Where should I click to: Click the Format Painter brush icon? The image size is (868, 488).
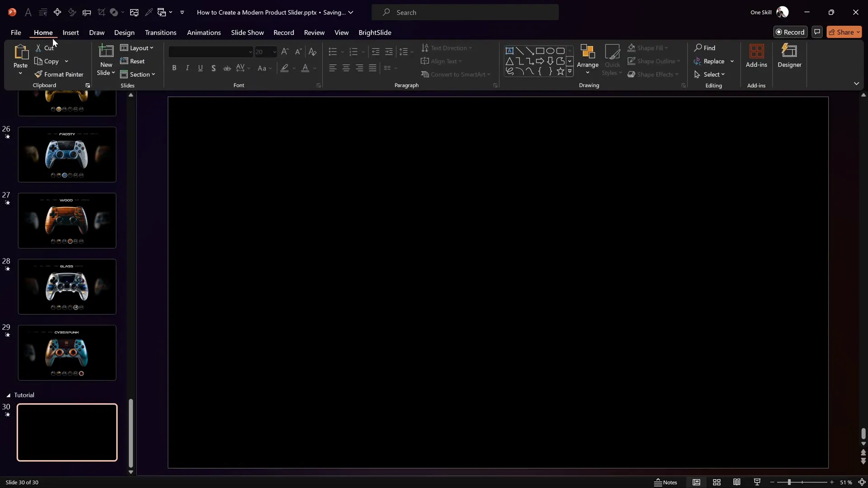point(38,75)
